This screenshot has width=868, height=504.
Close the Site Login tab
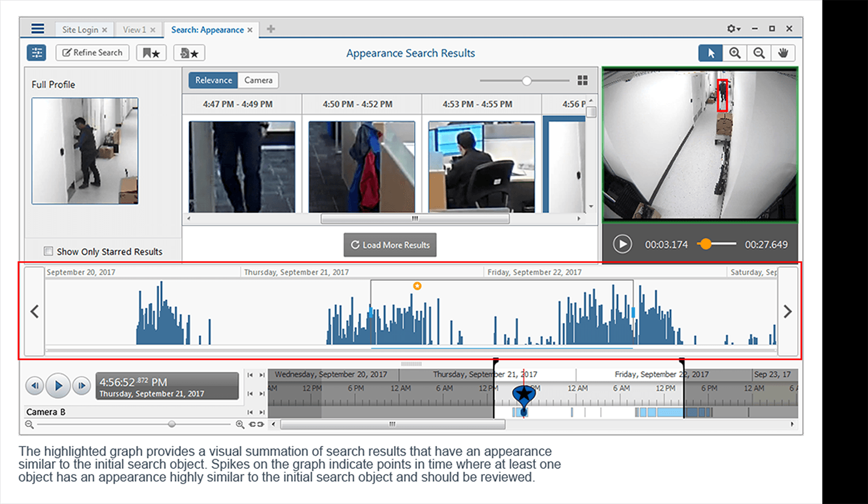(105, 30)
